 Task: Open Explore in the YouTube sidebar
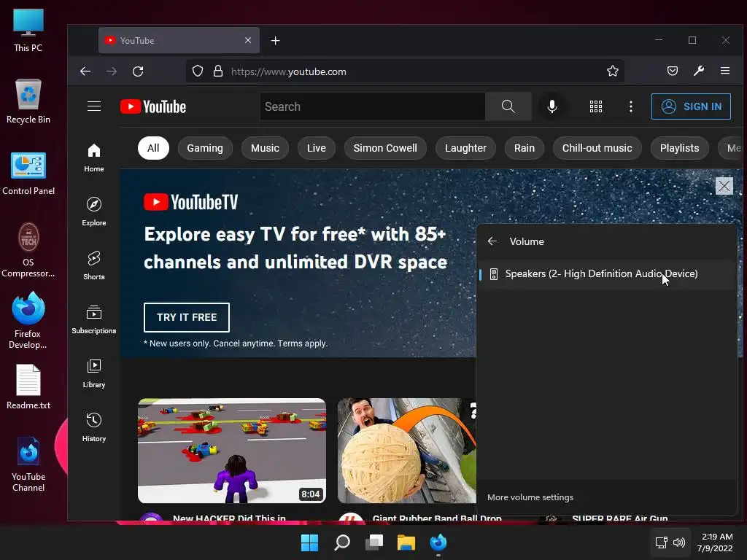(x=94, y=212)
